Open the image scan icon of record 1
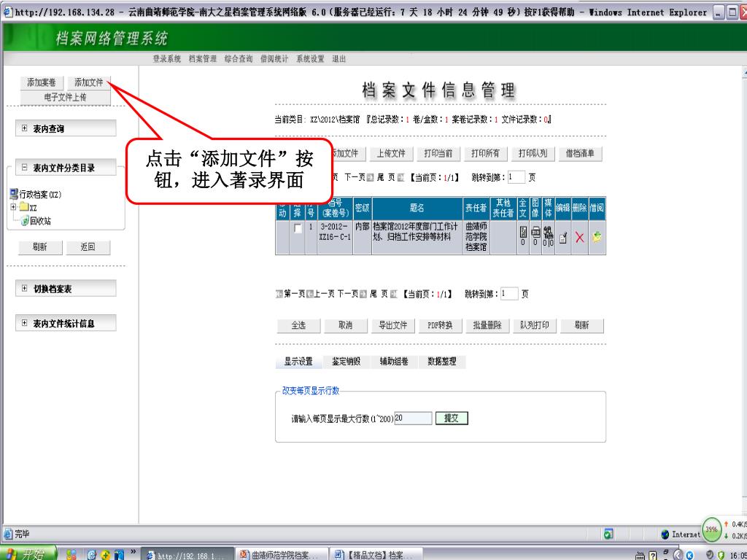Image resolution: width=747 pixels, height=560 pixels. point(535,233)
